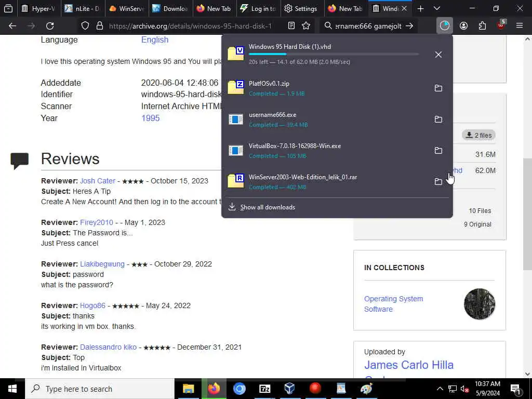This screenshot has width=532, height=399.
Task: Open the uBlock Origin extension icon
Action: click(x=501, y=25)
